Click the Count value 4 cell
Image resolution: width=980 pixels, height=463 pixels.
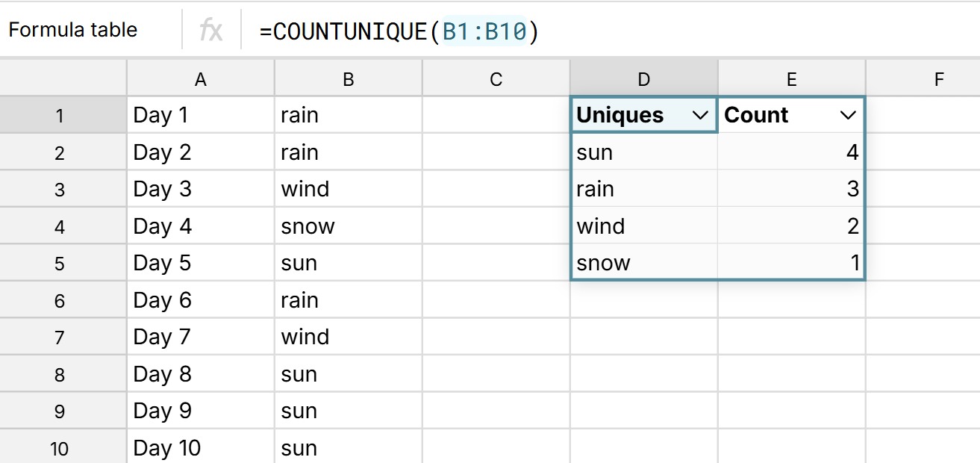pos(791,152)
